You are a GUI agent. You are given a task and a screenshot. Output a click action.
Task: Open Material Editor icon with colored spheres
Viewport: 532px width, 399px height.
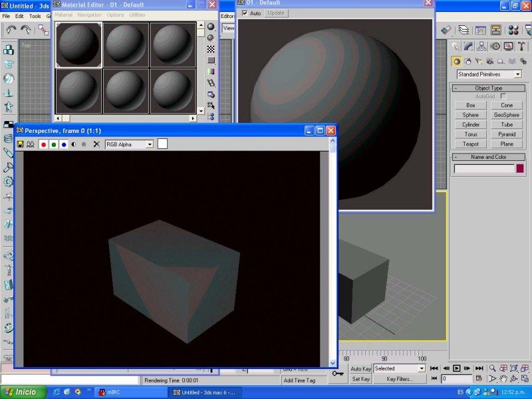click(x=513, y=30)
